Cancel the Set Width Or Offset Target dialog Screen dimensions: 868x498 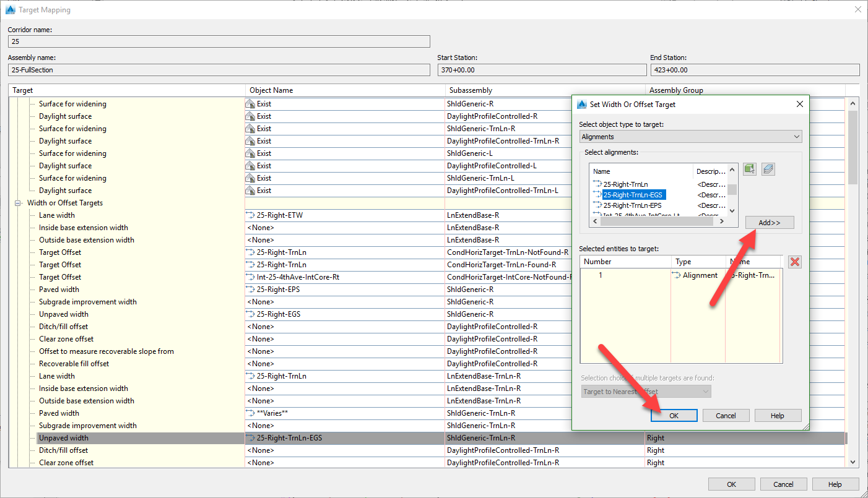tap(726, 416)
